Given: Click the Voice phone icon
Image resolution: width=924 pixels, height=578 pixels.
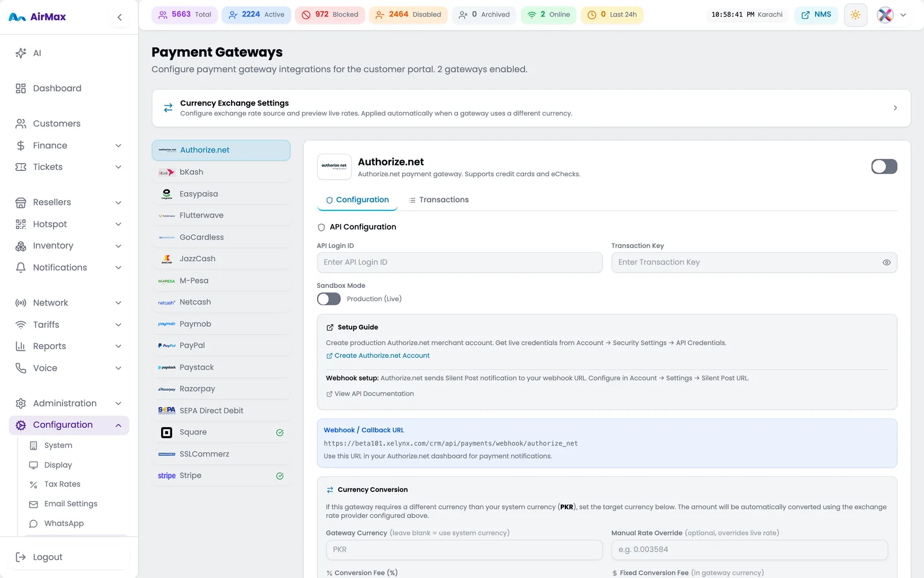Looking at the screenshot, I should click(x=21, y=368).
